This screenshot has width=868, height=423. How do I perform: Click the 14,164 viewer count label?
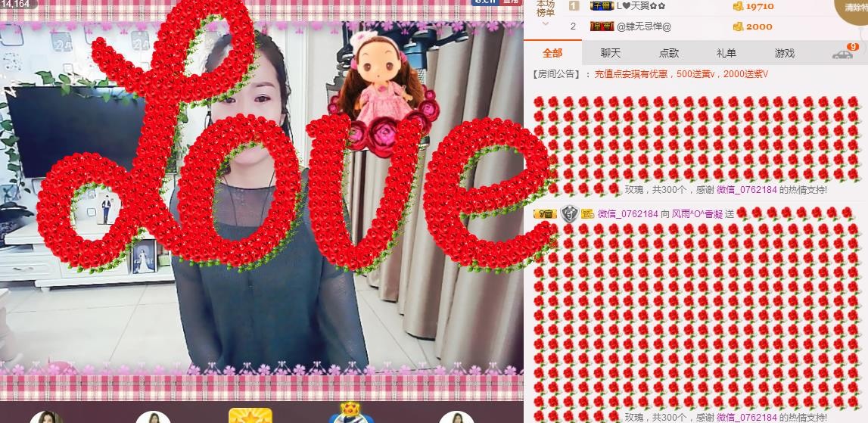(x=17, y=5)
